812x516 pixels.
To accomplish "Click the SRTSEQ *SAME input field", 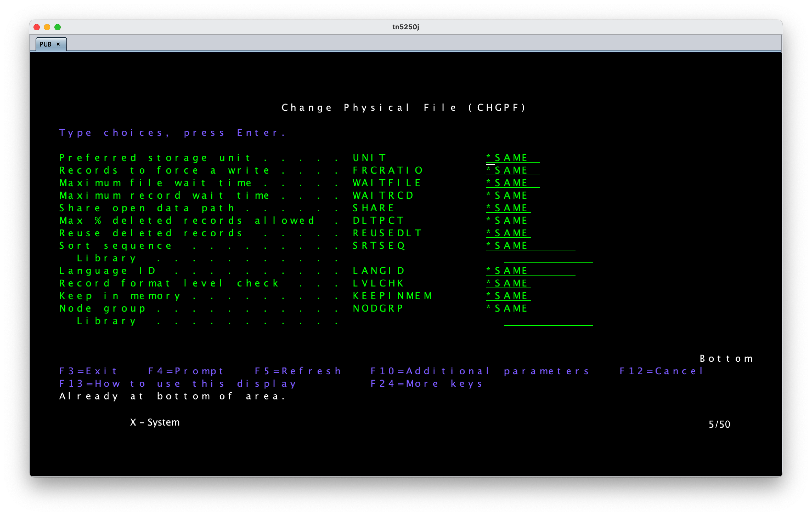I will click(531, 245).
